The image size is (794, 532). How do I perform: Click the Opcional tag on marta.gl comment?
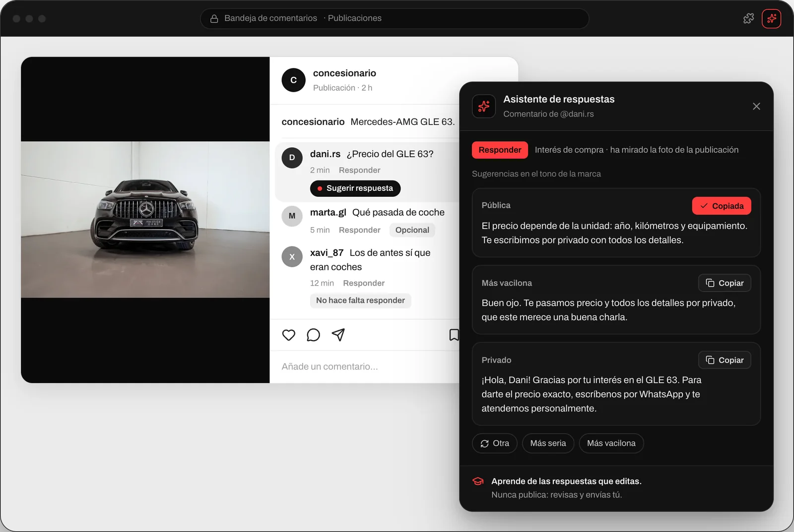tap(412, 230)
